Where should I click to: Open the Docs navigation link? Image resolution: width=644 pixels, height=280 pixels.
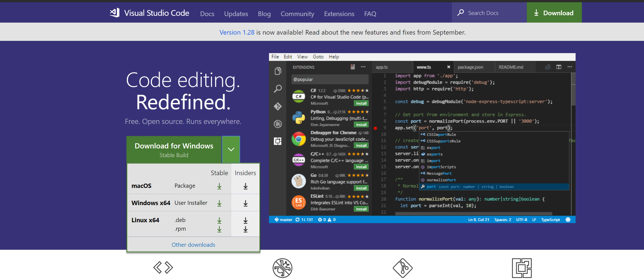tap(207, 14)
